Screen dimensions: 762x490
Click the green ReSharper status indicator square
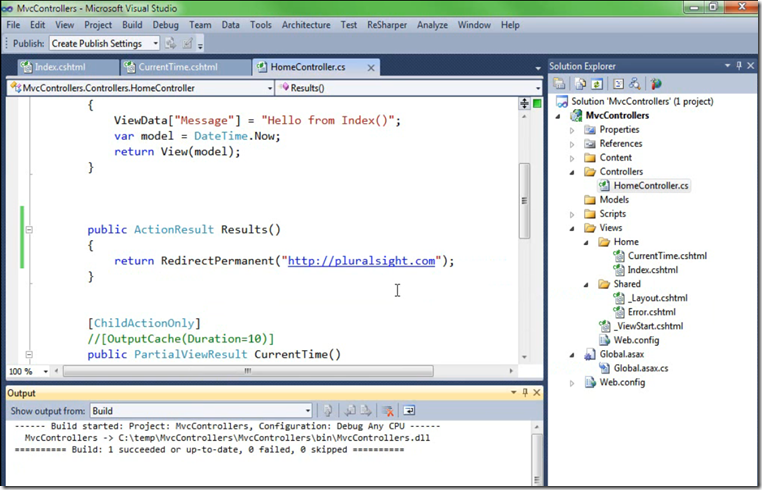[x=537, y=103]
